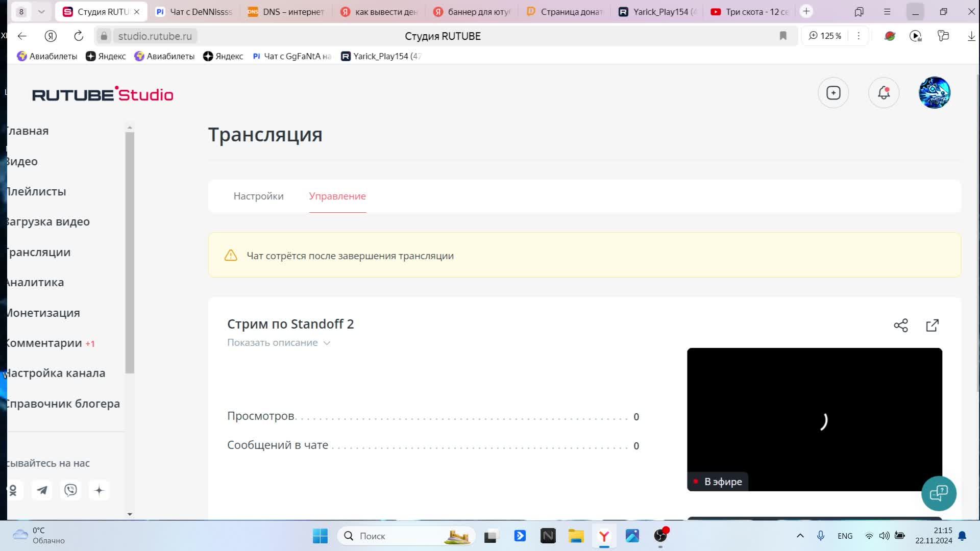Share the Standoff 2 stream
This screenshot has width=980, height=551.
pyautogui.click(x=901, y=325)
